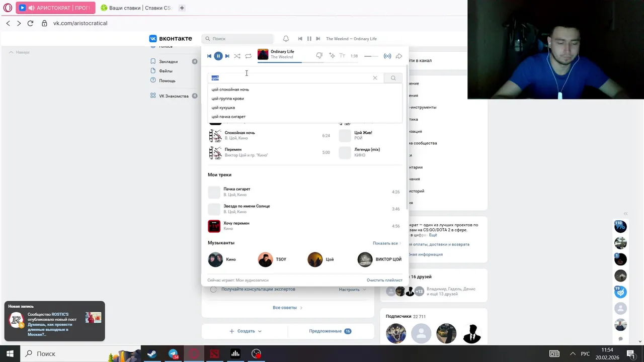The image size is (644, 362).
Task: Adjust the player volume slider
Action: tap(371, 56)
